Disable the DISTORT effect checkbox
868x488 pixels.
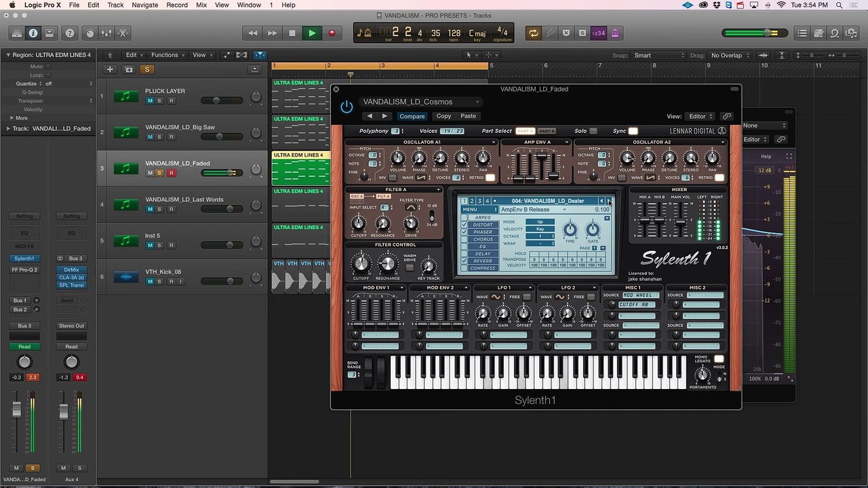click(464, 224)
